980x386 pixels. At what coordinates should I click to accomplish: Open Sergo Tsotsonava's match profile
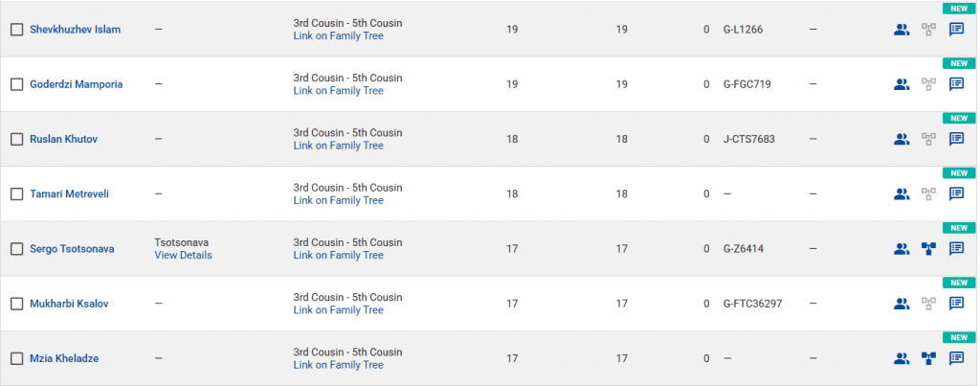point(72,249)
